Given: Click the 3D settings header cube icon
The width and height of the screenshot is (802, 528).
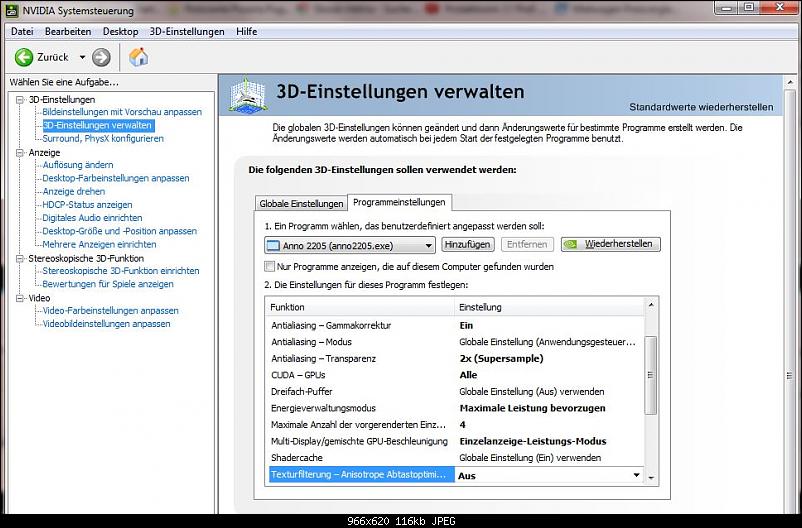Looking at the screenshot, I should coord(247,95).
